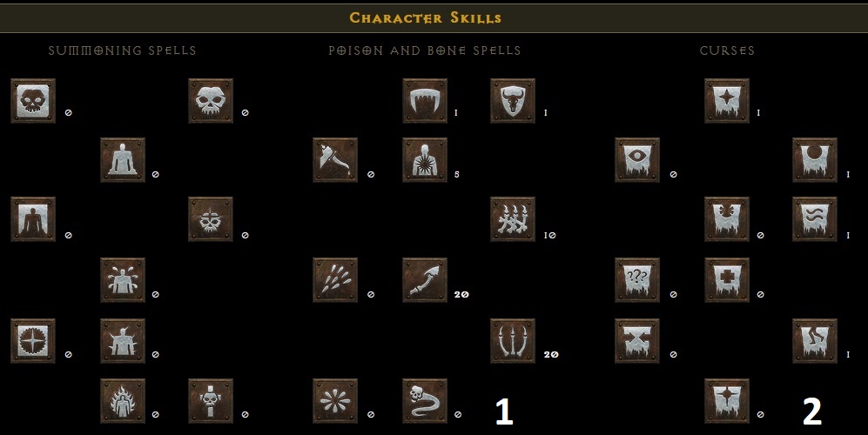Click the Bone Spirit skull-serpent icon
The height and width of the screenshot is (435, 868).
pos(425,401)
